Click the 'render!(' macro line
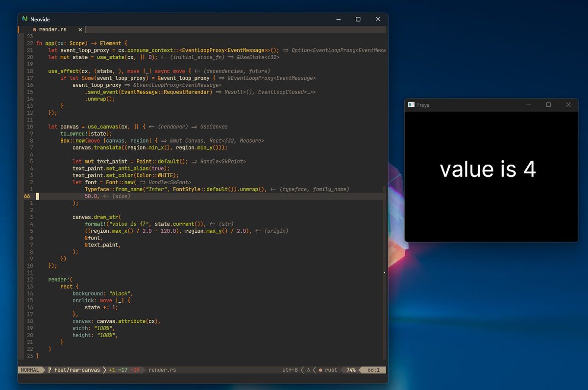This screenshot has height=390, width=588. coord(60,279)
